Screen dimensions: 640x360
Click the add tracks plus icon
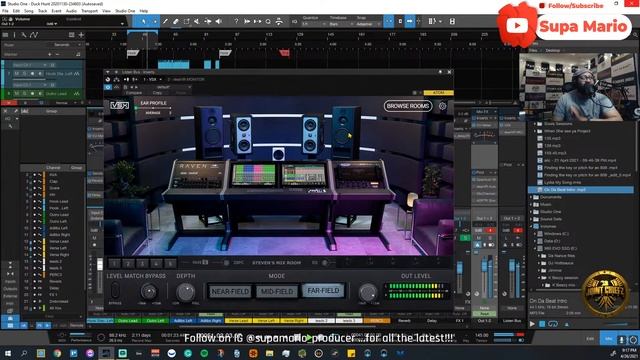point(81,35)
